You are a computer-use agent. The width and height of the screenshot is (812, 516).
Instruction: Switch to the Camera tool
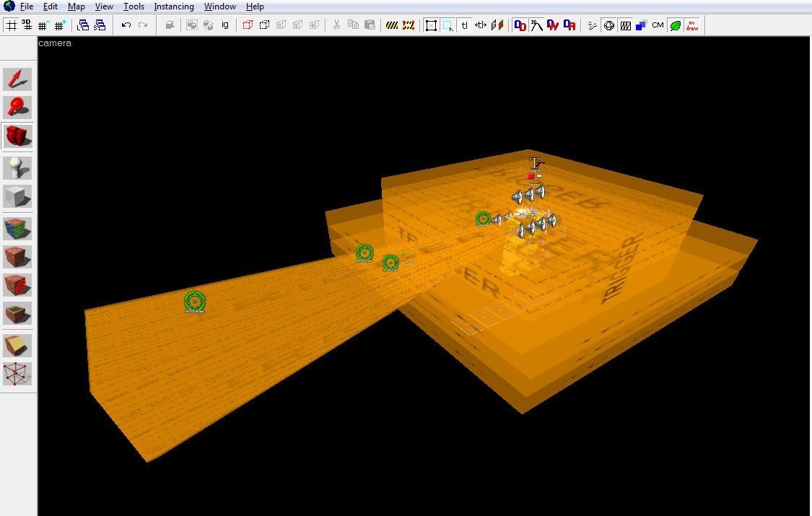(x=17, y=136)
